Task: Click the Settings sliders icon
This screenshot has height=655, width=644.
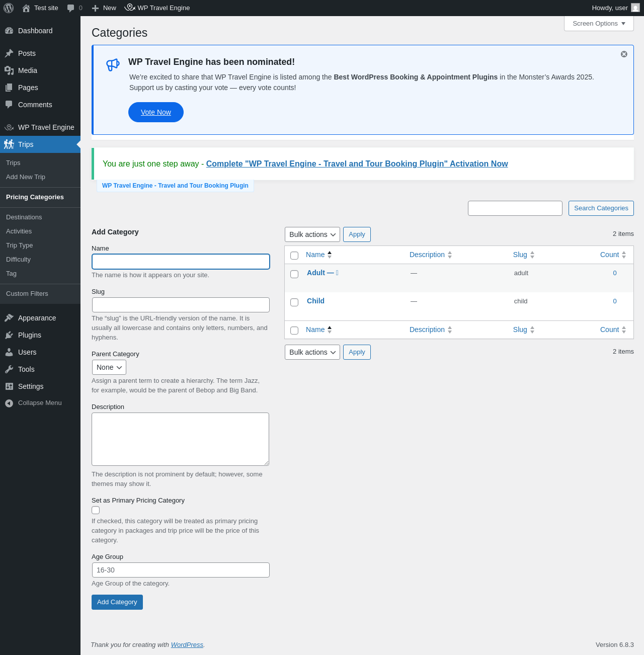Action: pyautogui.click(x=9, y=386)
